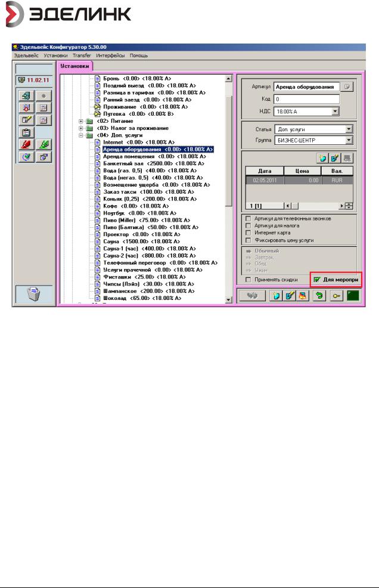
Task: Toggle Применять скидки checkbox
Action: click(248, 279)
